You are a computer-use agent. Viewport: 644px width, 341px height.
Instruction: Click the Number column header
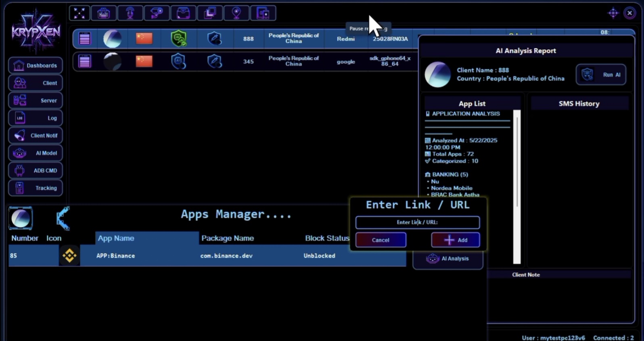(25, 238)
